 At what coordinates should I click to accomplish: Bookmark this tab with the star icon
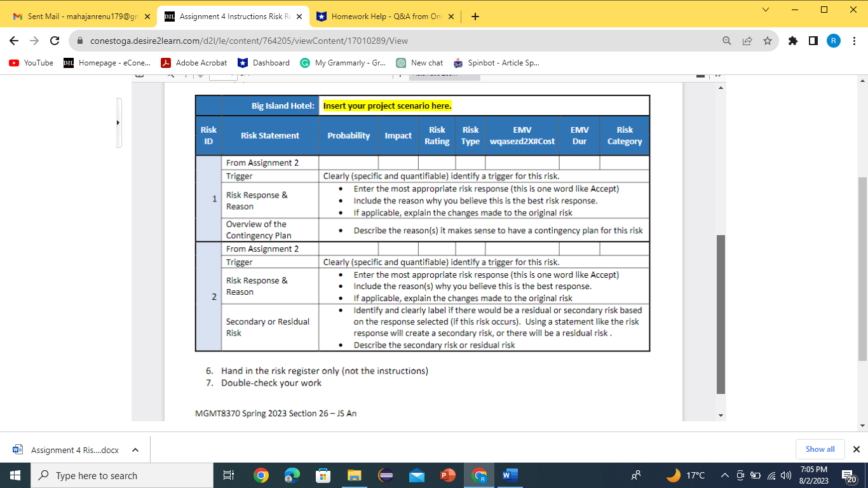click(x=768, y=41)
